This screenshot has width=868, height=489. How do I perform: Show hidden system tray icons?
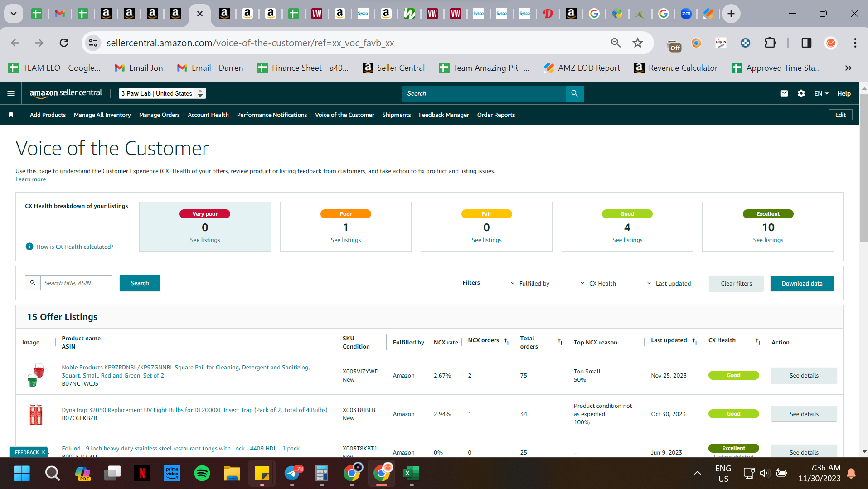[x=698, y=473]
